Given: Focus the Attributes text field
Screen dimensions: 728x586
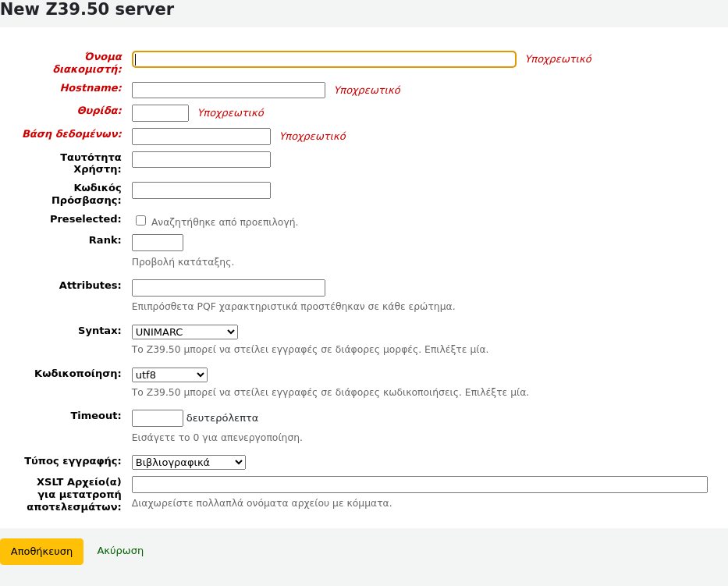Looking at the screenshot, I should (228, 288).
